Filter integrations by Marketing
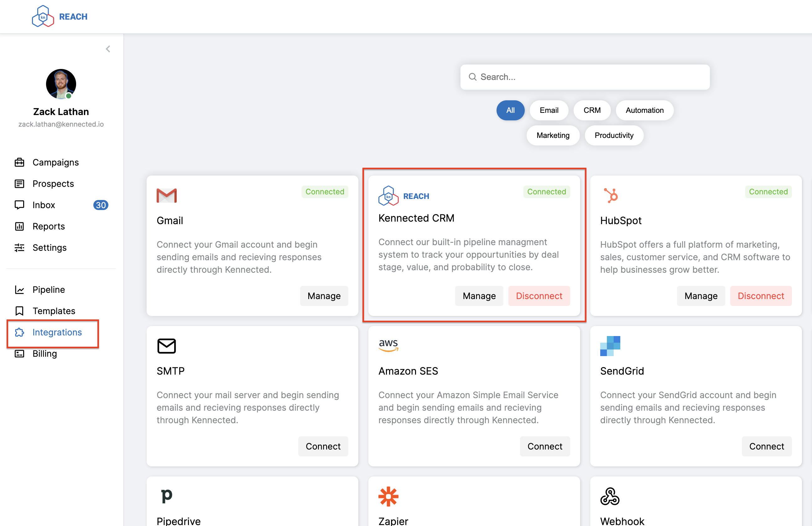Viewport: 812px width, 526px height. [553, 135]
